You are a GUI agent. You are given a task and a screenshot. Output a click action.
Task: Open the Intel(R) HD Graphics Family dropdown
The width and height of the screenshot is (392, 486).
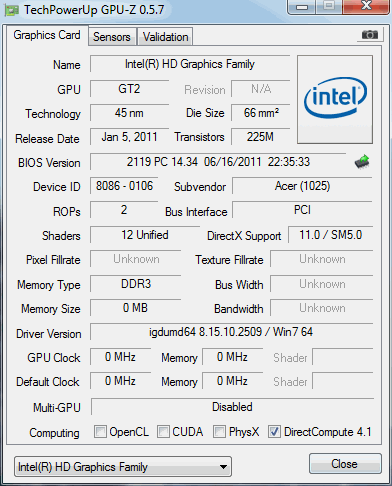(123, 467)
